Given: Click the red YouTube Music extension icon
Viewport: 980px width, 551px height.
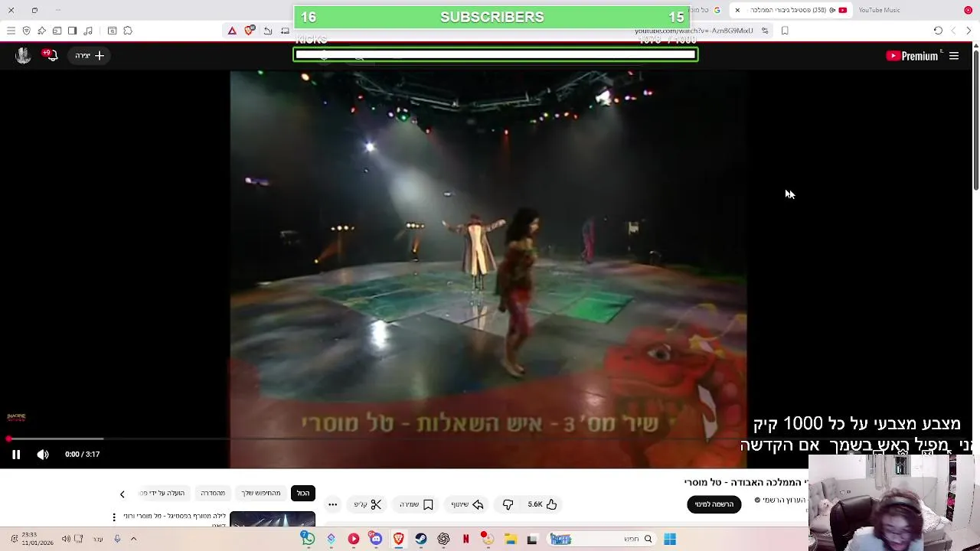Looking at the screenshot, I should point(968,10).
